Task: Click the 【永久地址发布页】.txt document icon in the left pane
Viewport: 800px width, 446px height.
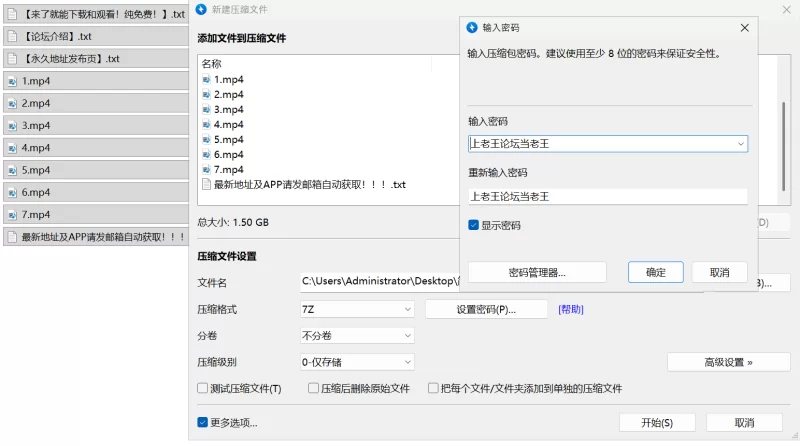Action: [12, 59]
